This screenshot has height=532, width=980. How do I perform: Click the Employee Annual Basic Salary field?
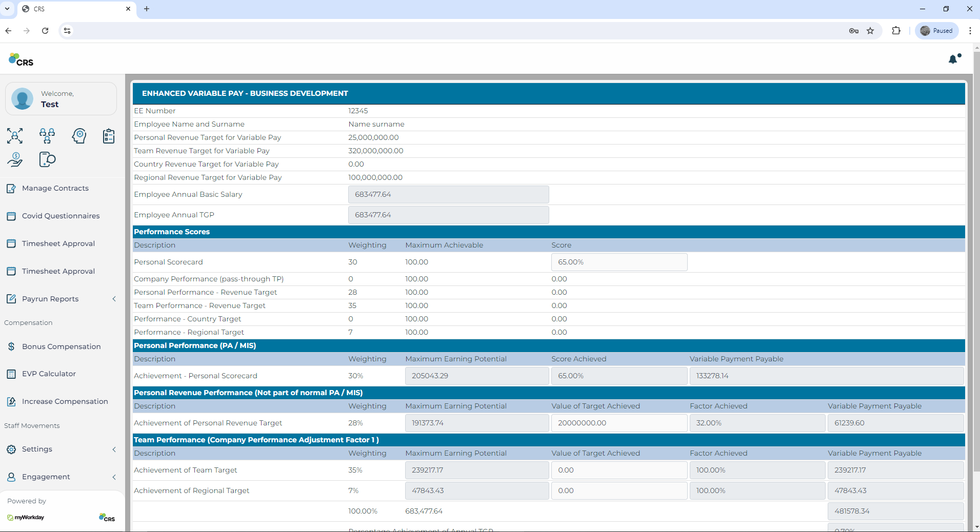pos(448,194)
